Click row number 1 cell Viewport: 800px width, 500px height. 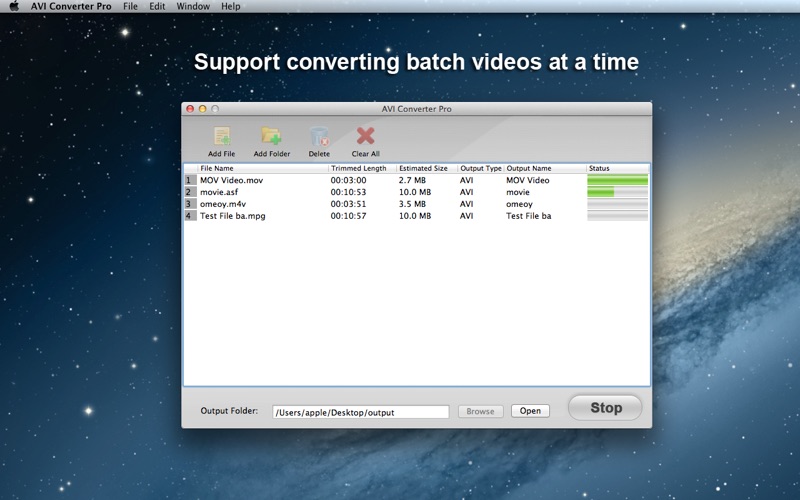[x=190, y=180]
